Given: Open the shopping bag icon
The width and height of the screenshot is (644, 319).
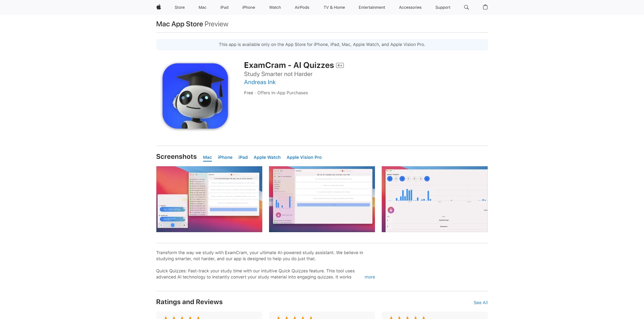Looking at the screenshot, I should [x=485, y=7].
